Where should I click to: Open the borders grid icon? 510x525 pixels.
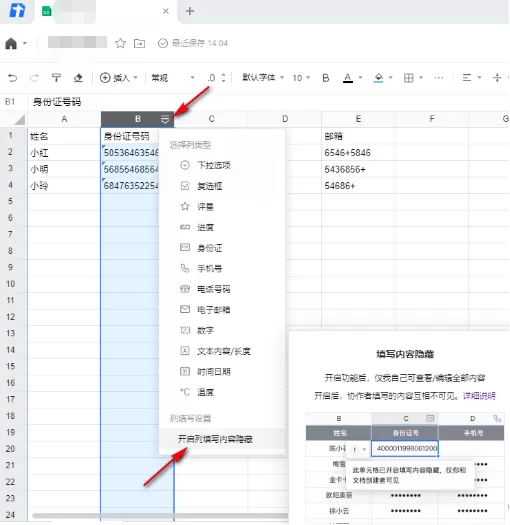coord(409,78)
